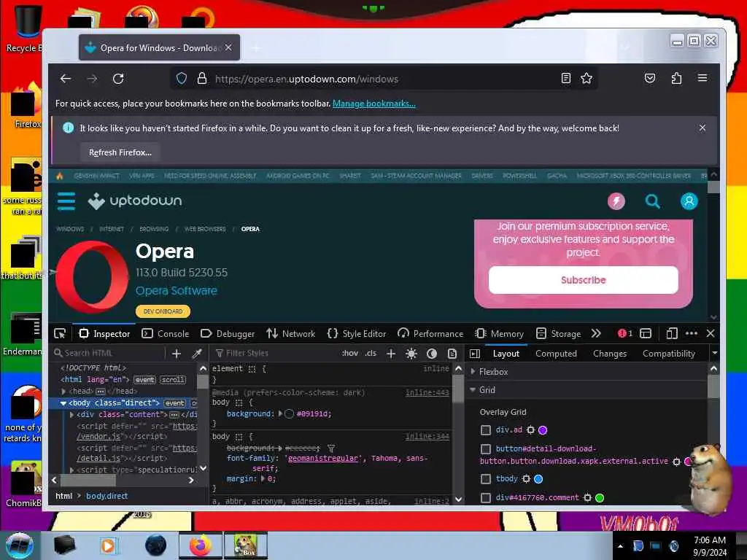Open the Storage tab

558,333
